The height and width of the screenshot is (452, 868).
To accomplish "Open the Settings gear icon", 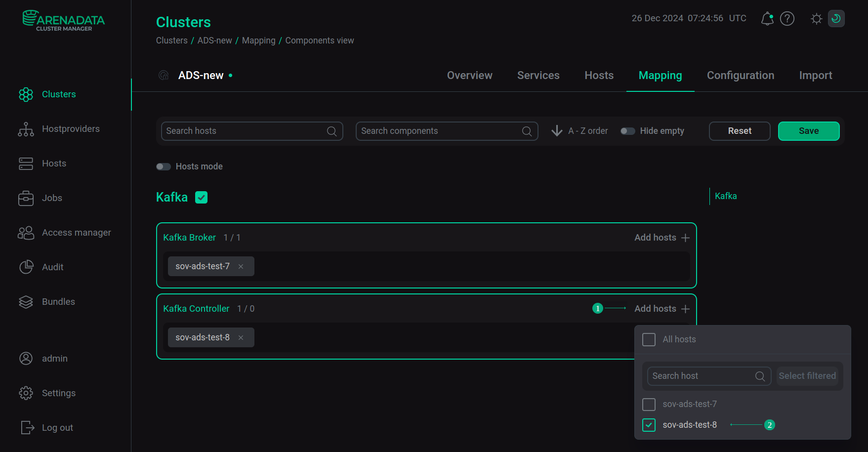I will [x=26, y=393].
